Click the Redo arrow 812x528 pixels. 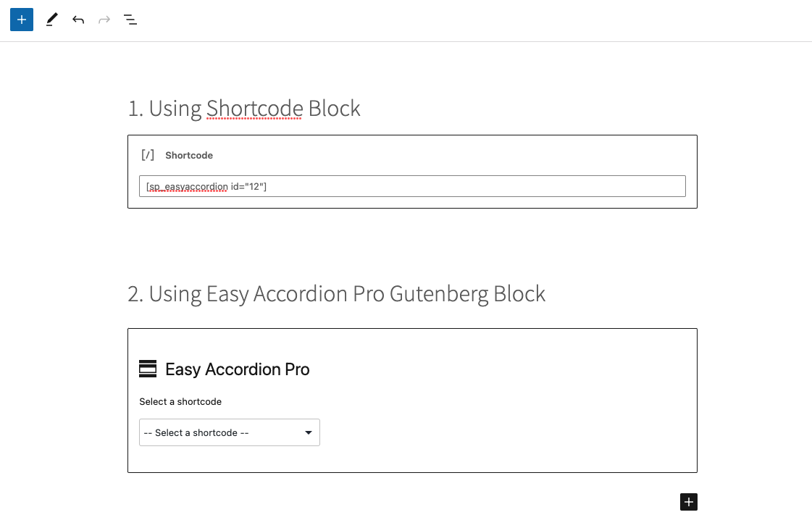(104, 20)
